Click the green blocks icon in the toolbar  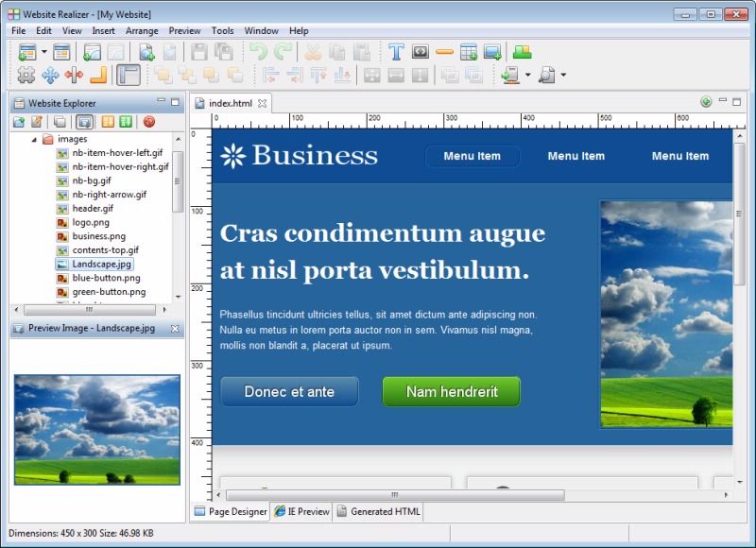[522, 52]
